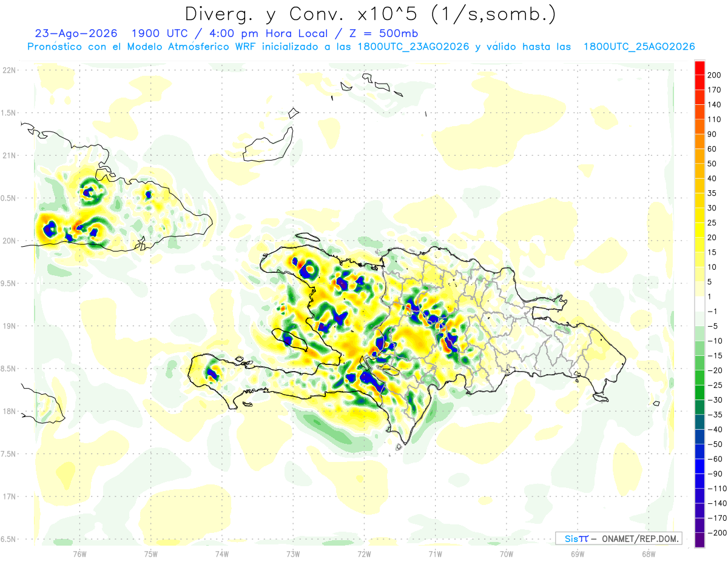728x562 pixels.
Task: Click the init time '1800UTC_23AGO2026'
Action: pos(413,47)
